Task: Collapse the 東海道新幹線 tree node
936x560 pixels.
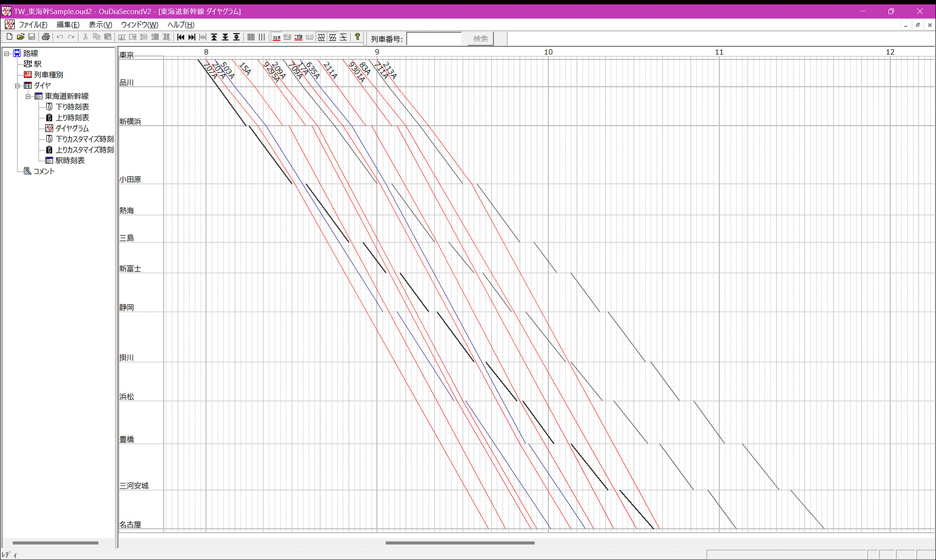Action: pyautogui.click(x=28, y=97)
